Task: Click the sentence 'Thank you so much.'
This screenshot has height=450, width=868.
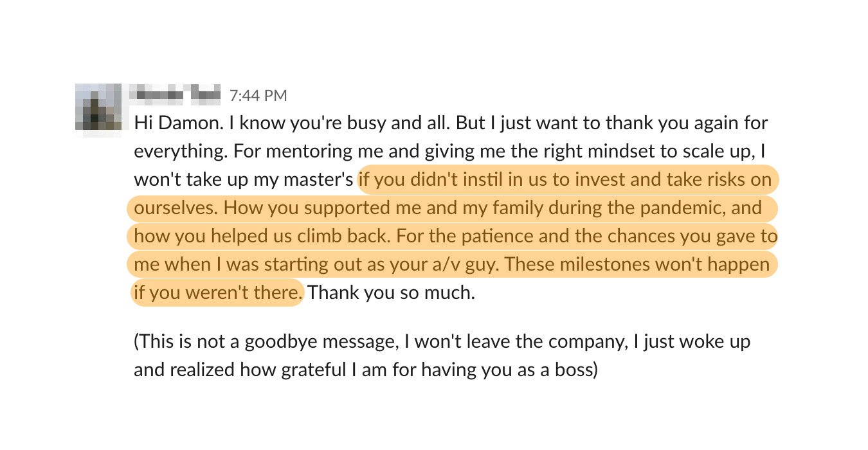Action: click(391, 293)
